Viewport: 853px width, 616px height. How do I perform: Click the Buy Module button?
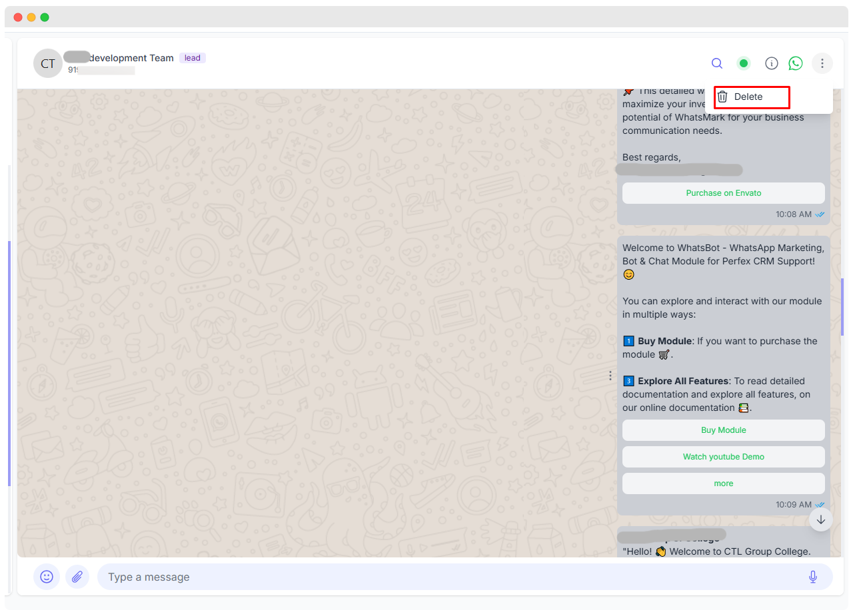(x=723, y=430)
